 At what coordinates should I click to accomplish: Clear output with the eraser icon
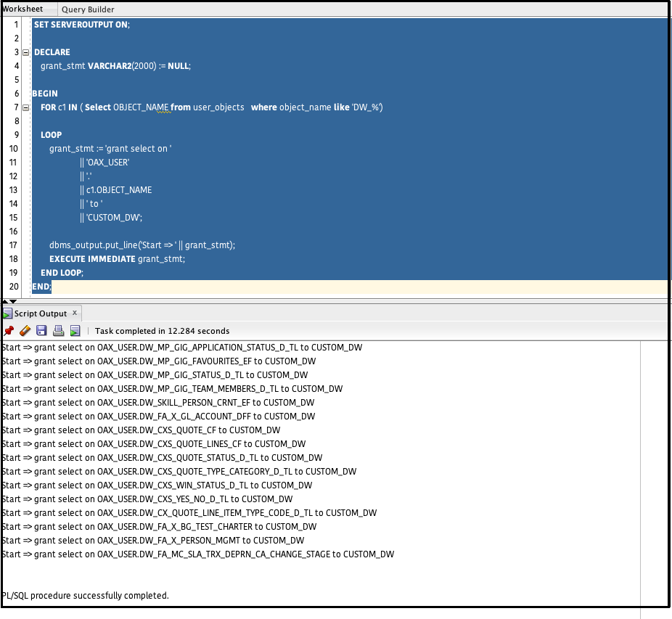click(x=25, y=330)
